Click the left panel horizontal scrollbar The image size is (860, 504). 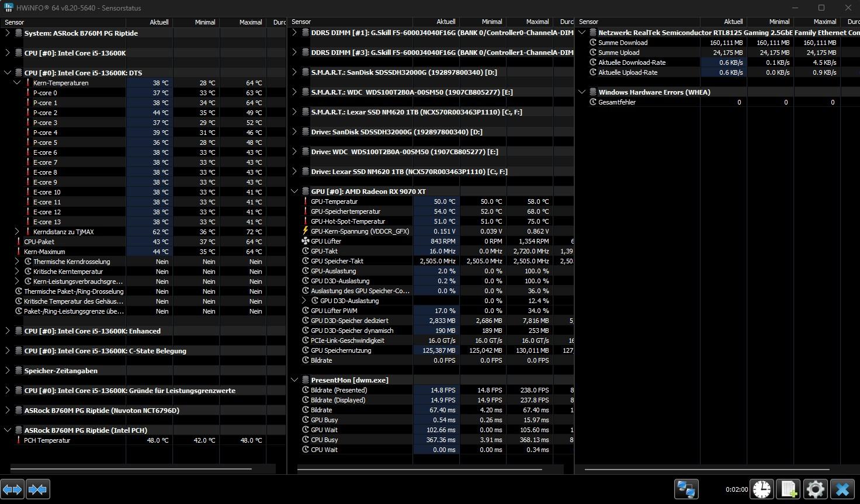click(x=131, y=468)
